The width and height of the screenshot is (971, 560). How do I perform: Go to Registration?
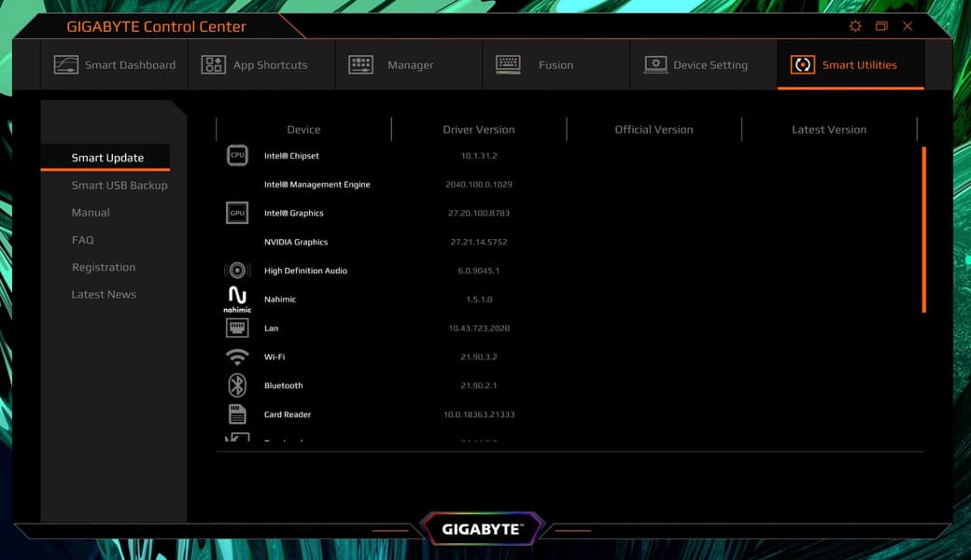pyautogui.click(x=104, y=267)
